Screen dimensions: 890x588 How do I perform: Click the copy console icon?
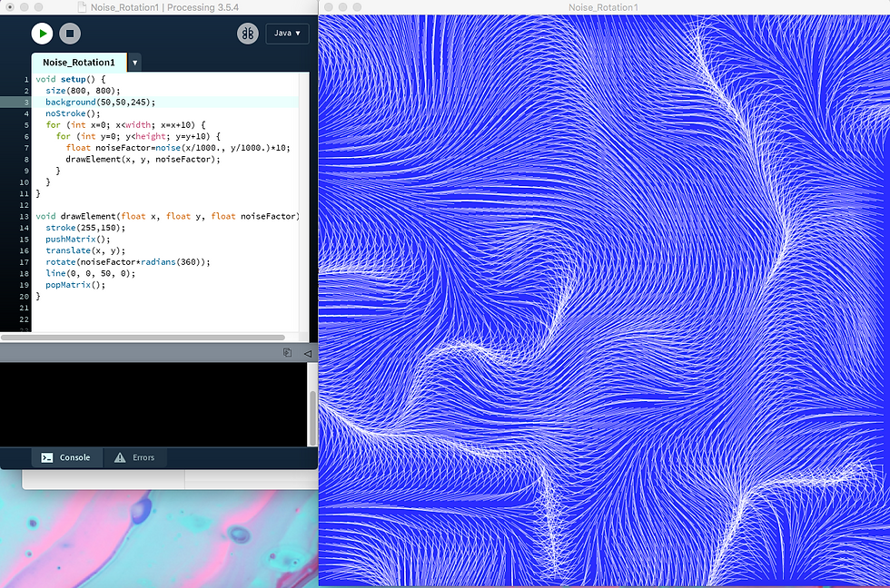[x=287, y=353]
